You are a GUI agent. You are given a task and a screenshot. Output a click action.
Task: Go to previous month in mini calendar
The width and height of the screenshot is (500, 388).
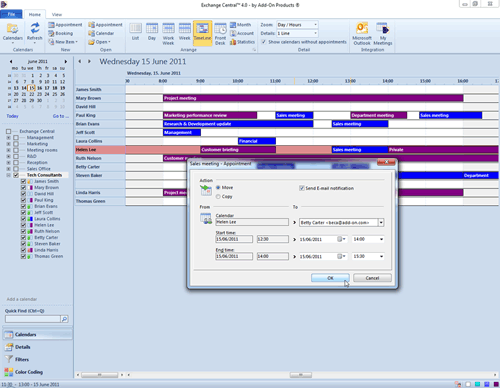(x=11, y=61)
